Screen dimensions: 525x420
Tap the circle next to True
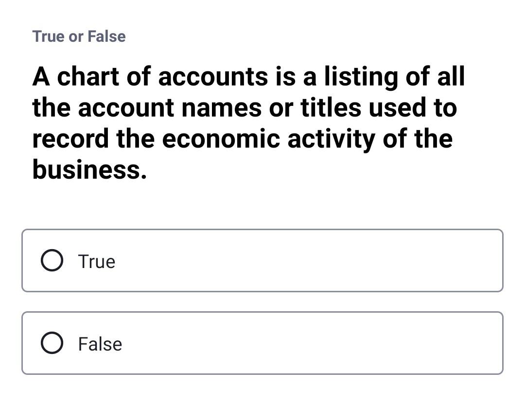tap(52, 261)
